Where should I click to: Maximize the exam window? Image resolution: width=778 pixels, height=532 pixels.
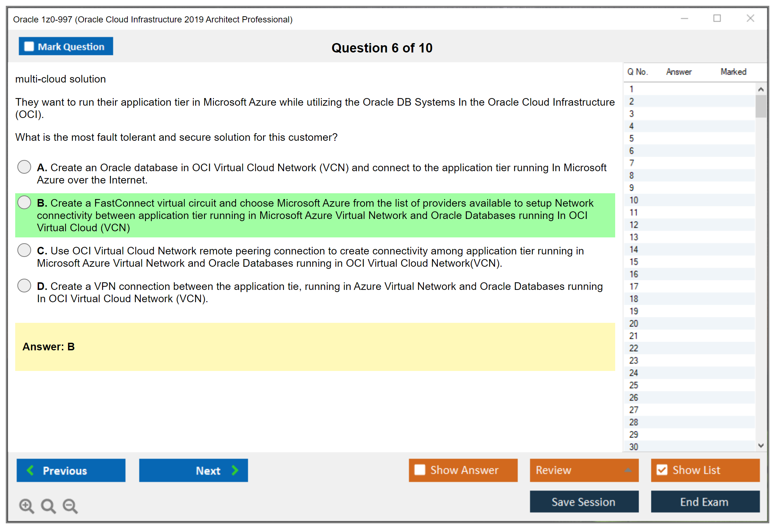point(717,18)
